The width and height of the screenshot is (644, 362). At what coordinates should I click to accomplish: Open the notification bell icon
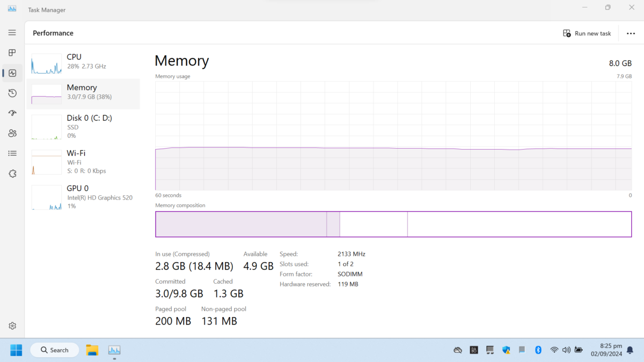(x=630, y=350)
